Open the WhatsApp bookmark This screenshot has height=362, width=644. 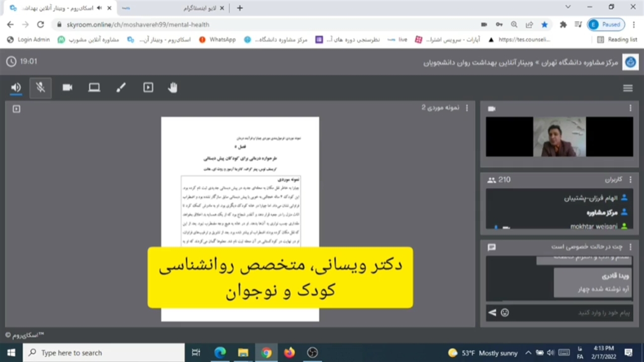coord(217,40)
